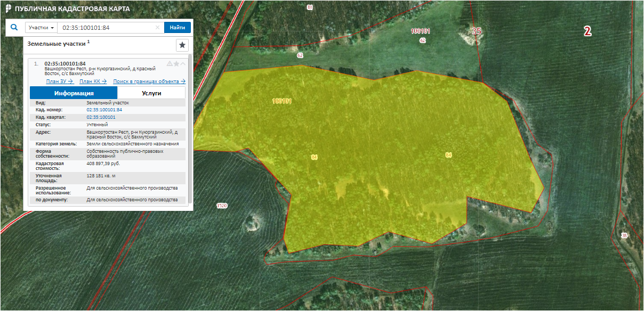
Task: Click the cadastral number search field
Action: (107, 28)
